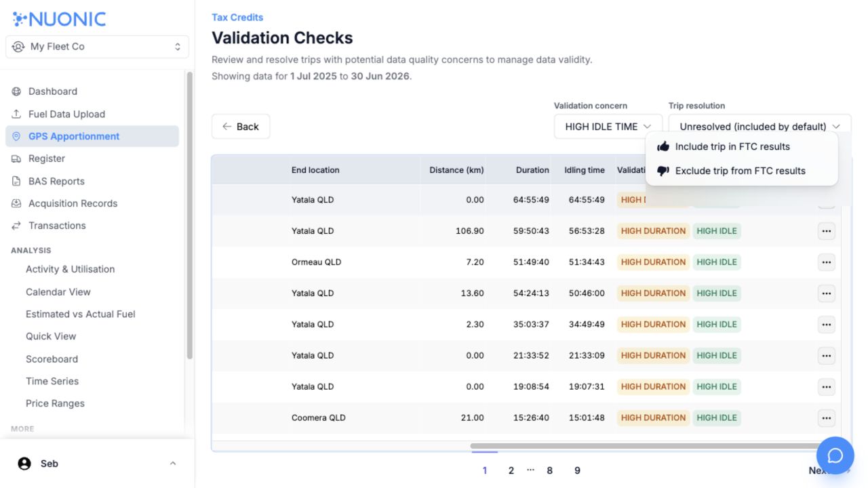
Task: Go to page 2 of results
Action: click(x=511, y=470)
